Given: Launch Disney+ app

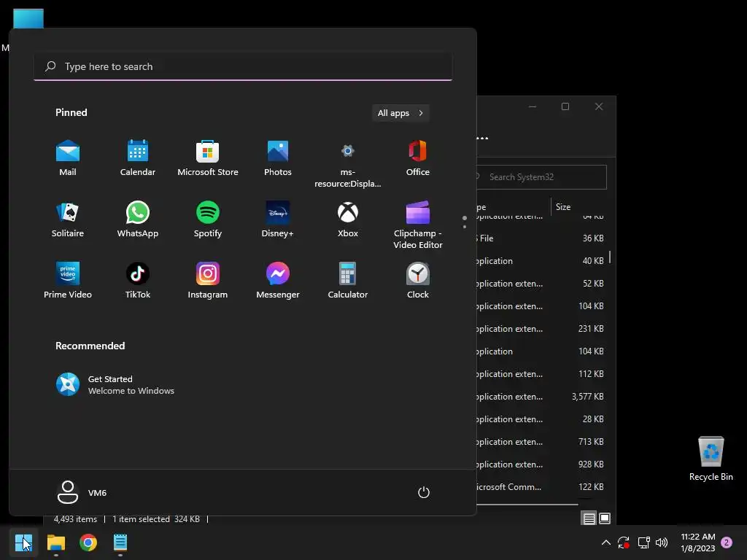Looking at the screenshot, I should pyautogui.click(x=278, y=219).
